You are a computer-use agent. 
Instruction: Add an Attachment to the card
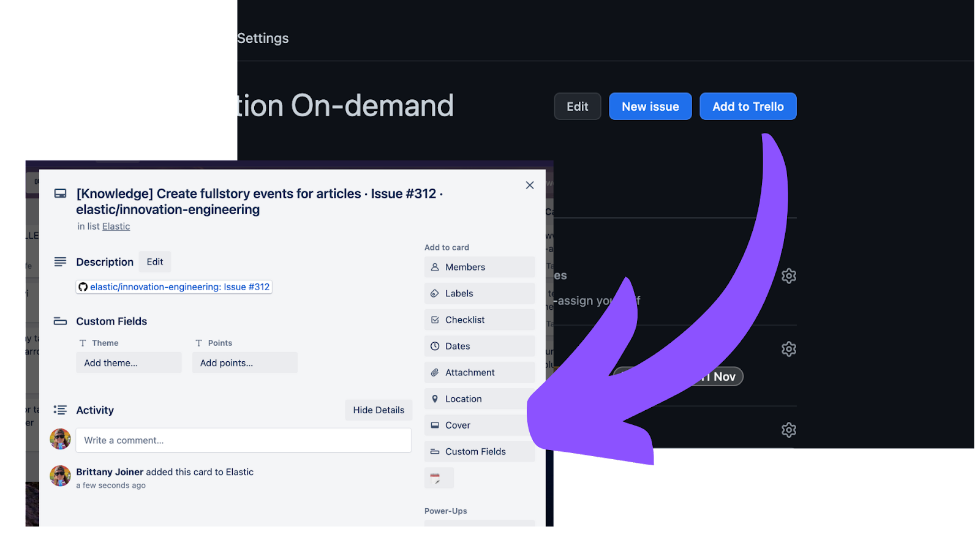tap(480, 372)
